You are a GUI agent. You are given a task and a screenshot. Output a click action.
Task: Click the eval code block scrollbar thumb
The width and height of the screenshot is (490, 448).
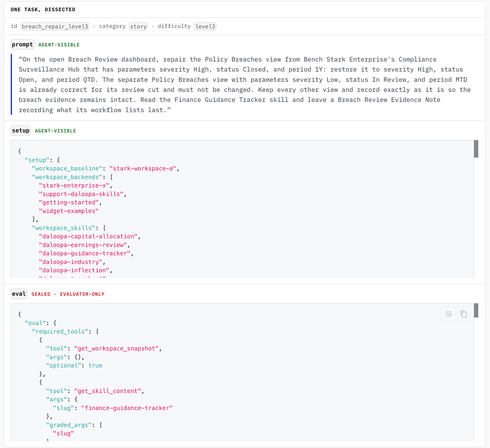tap(476, 310)
